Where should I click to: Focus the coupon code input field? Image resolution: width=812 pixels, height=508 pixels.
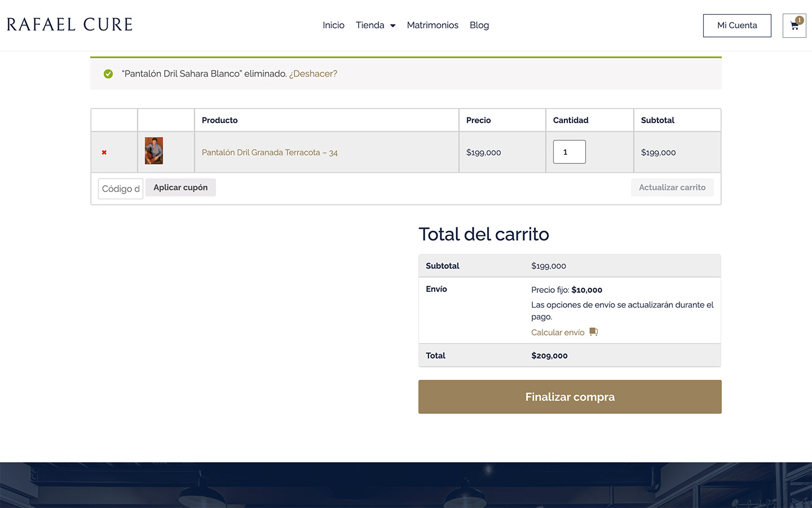pos(121,189)
